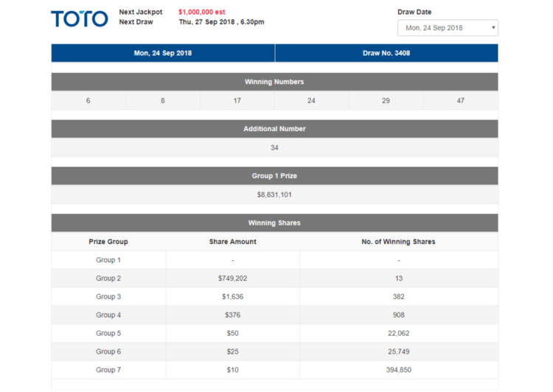553x392 pixels.
Task: Click the Group 3 row label
Action: tap(108, 297)
